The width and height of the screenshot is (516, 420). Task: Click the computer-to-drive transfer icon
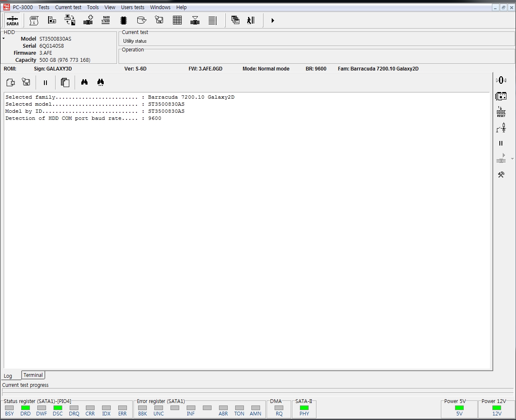70,20
